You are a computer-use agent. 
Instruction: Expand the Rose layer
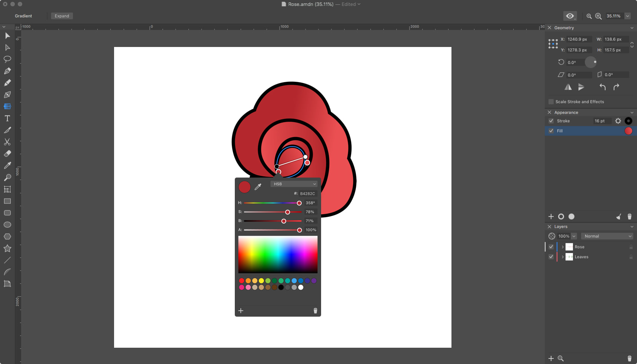563,247
